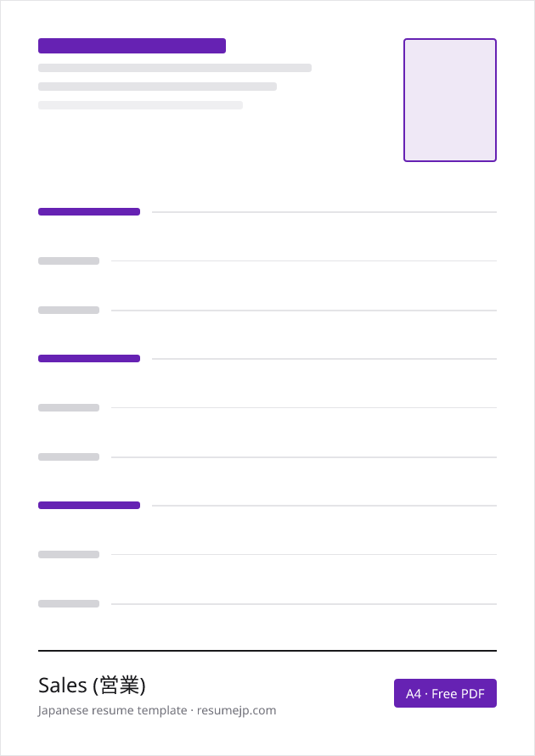Click second gray label under first section

pyautogui.click(x=69, y=310)
